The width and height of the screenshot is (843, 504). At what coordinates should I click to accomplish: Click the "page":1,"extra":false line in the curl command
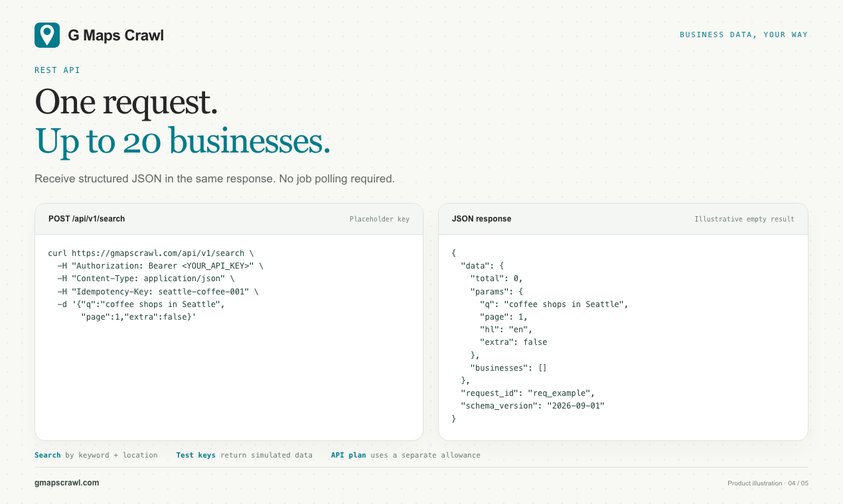coord(139,317)
